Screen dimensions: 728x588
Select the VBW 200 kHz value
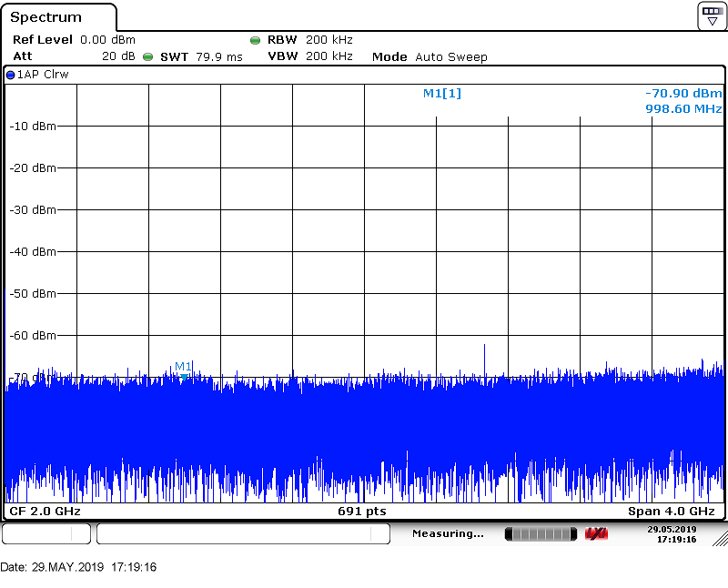[310, 56]
